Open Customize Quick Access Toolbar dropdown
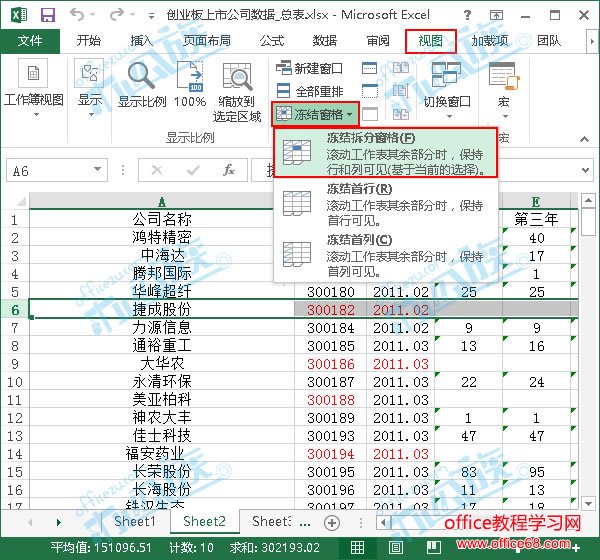Screen dimensions: 600x560 pos(152,16)
